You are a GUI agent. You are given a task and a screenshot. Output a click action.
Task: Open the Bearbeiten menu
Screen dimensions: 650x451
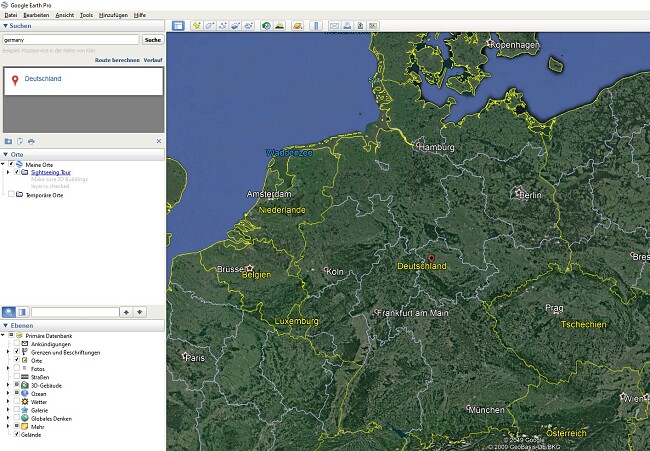[36, 15]
